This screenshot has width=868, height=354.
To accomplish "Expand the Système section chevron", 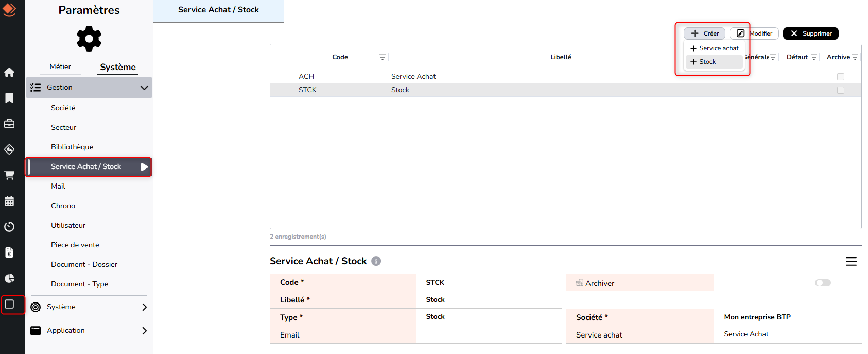I will (144, 307).
